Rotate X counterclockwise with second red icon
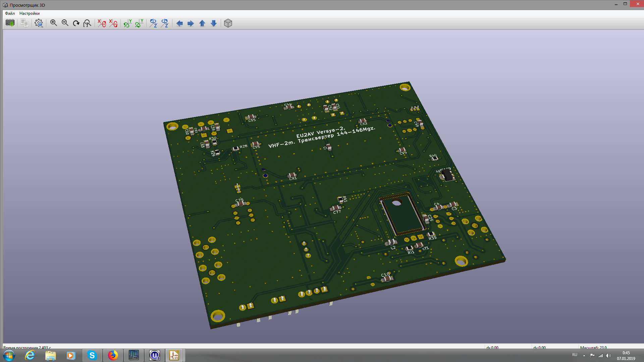Image resolution: width=644 pixels, height=362 pixels. tap(113, 23)
